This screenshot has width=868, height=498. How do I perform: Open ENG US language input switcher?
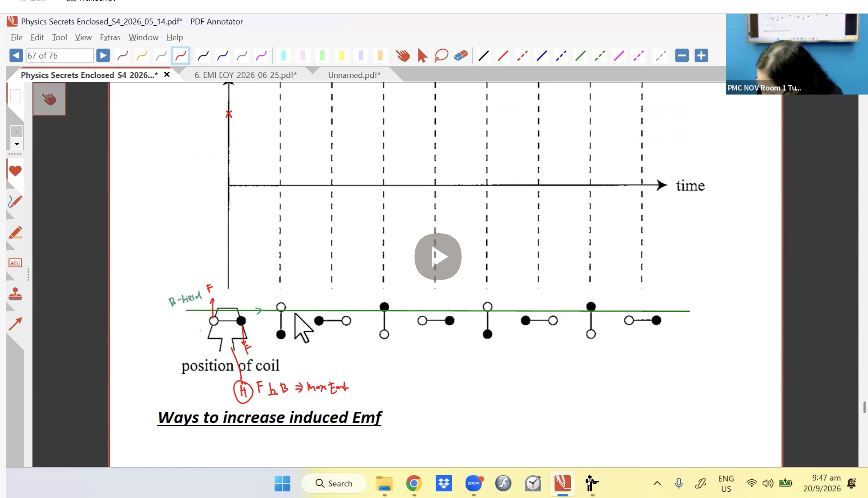pos(726,484)
